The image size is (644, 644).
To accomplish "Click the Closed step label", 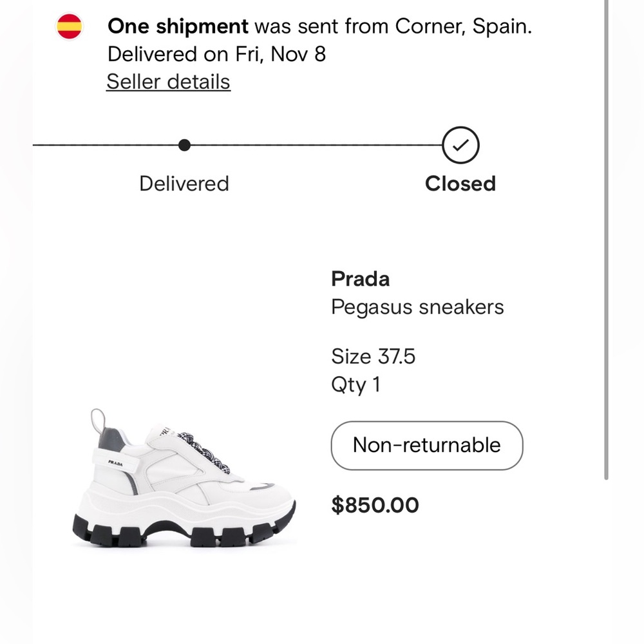I will tap(460, 184).
